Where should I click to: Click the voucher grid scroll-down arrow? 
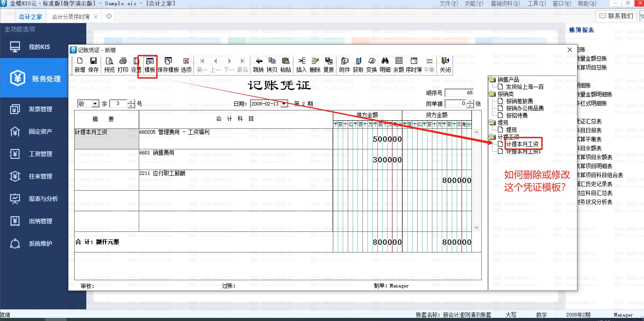477,228
